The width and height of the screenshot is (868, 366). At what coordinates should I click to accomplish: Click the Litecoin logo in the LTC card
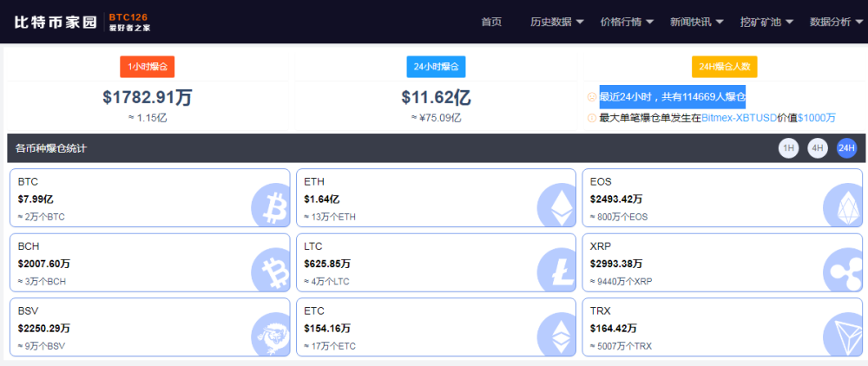pos(556,271)
